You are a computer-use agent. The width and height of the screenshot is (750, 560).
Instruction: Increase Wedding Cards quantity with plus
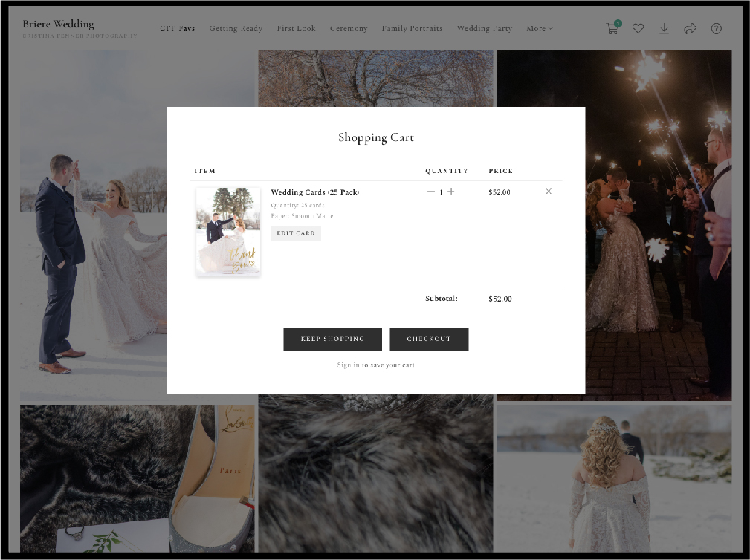click(451, 191)
